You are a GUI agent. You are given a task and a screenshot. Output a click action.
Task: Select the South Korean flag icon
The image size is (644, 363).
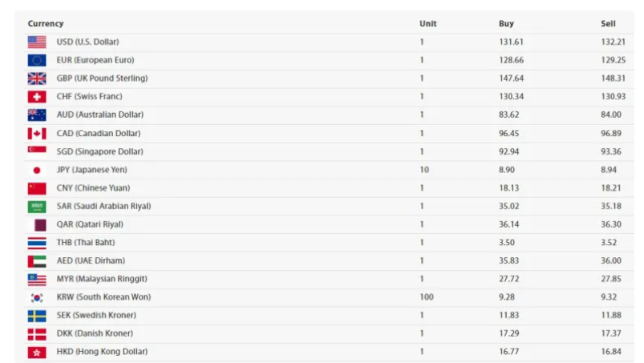(x=37, y=297)
